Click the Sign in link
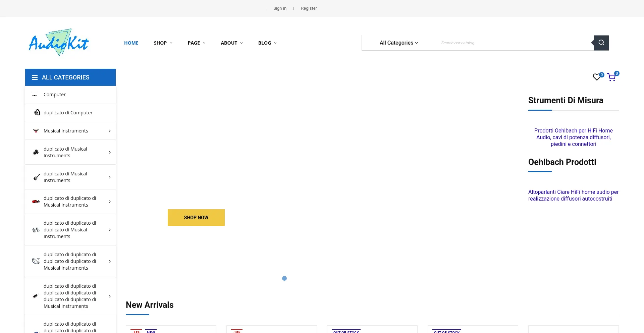The height and width of the screenshot is (333, 644). [280, 8]
